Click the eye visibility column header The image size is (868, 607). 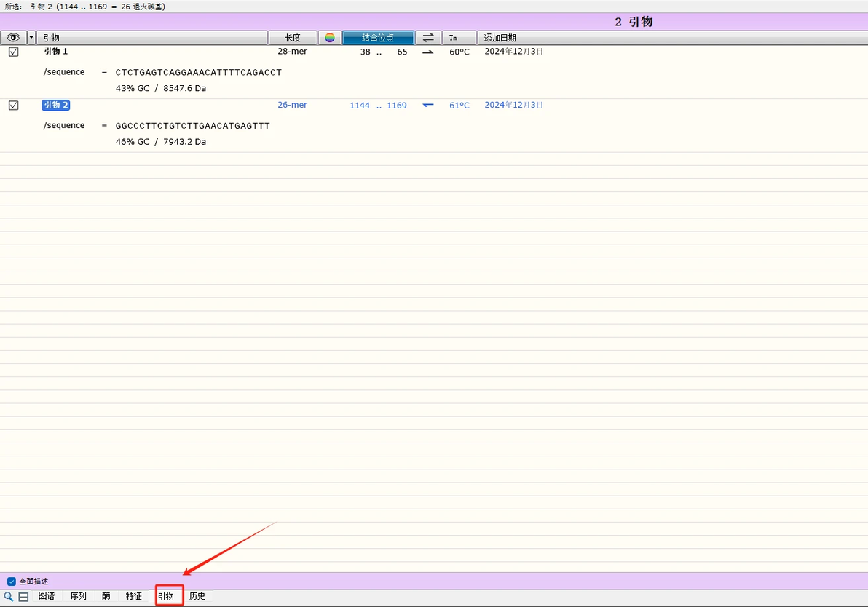pos(13,38)
